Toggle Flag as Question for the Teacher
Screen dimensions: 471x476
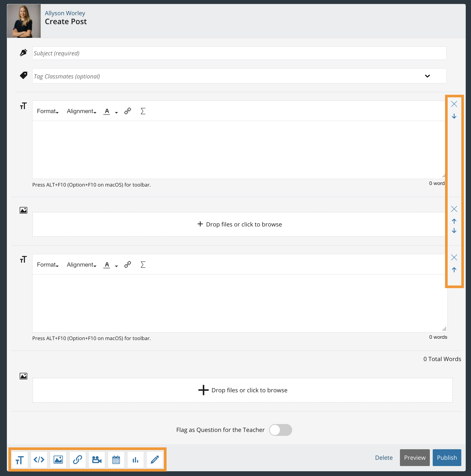280,430
